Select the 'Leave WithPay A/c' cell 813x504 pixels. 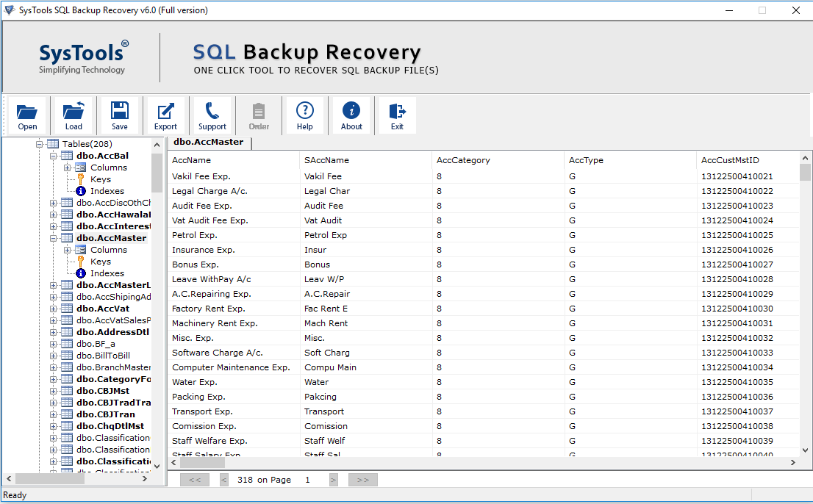coord(233,279)
